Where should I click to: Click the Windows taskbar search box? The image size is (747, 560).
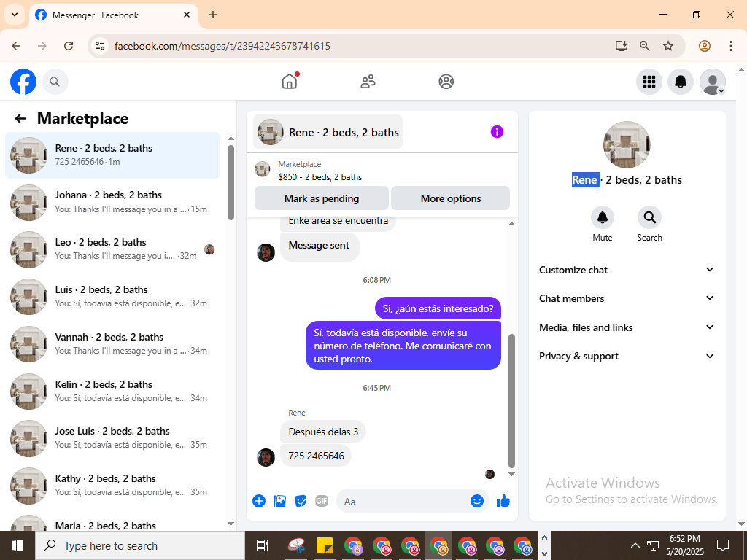(139, 545)
